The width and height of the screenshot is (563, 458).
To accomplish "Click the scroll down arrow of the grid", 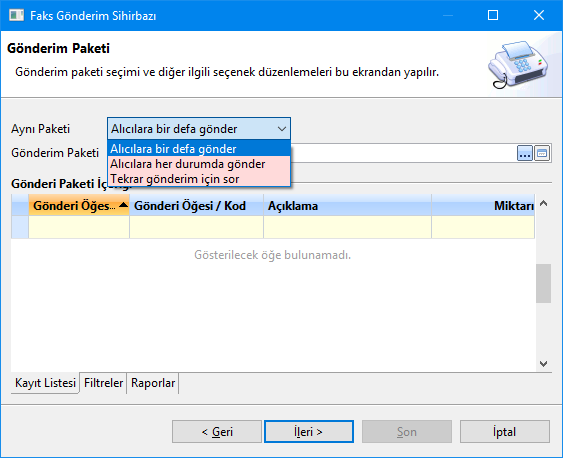I will tap(544, 364).
